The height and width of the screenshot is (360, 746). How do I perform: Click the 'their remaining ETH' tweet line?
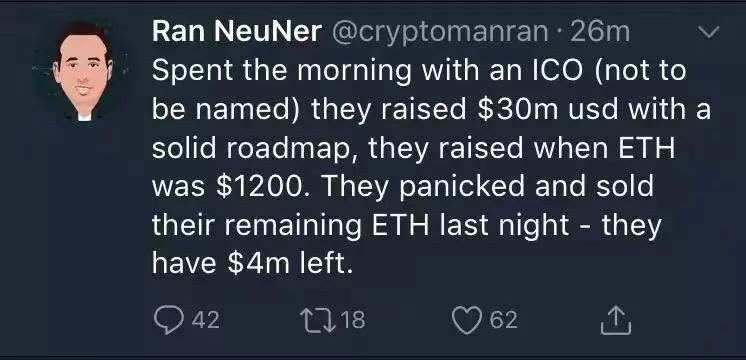pos(407,225)
